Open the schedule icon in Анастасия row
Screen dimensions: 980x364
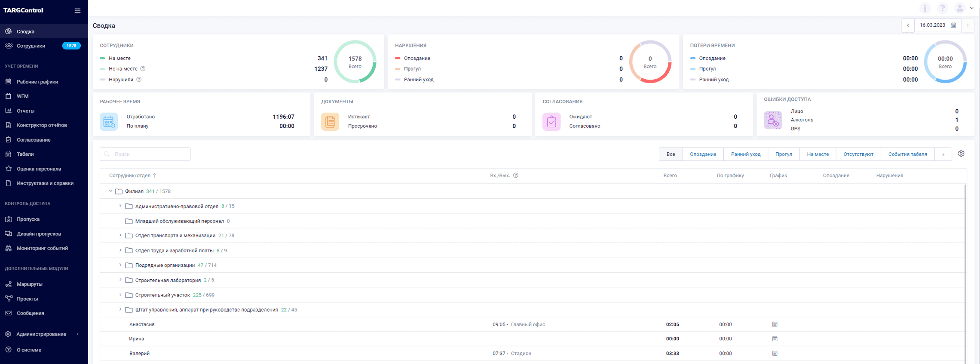point(775,324)
